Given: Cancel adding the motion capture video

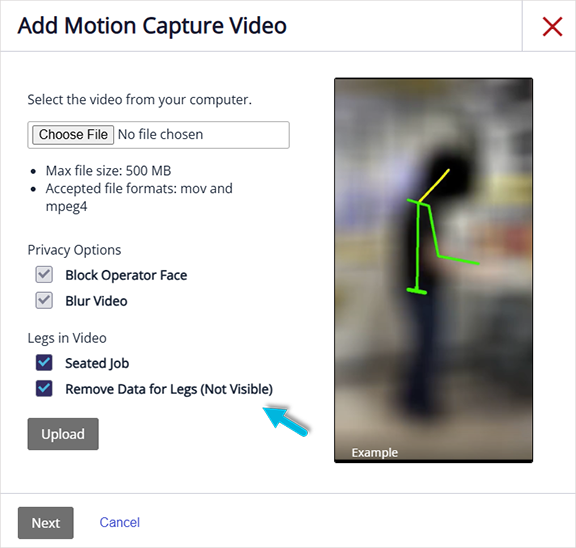Looking at the screenshot, I should 120,522.
